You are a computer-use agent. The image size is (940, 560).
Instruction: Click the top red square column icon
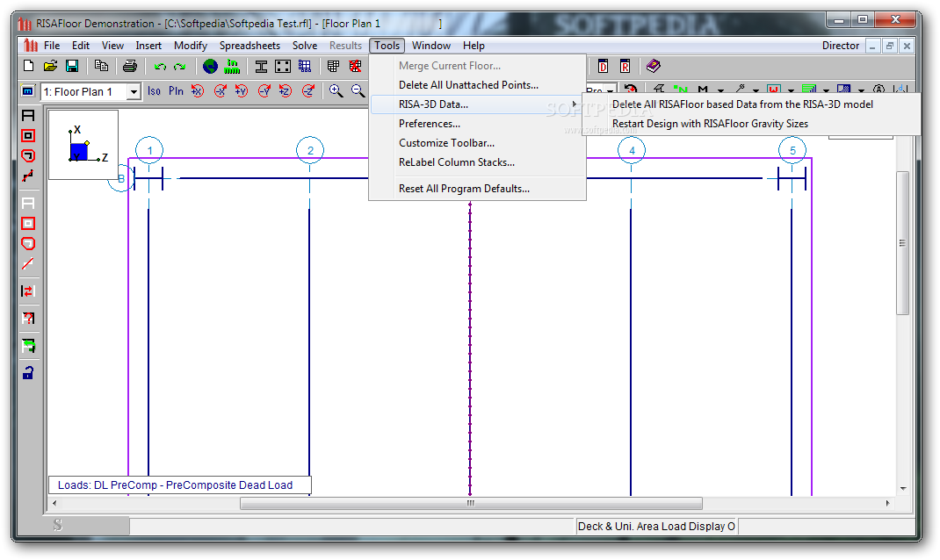click(x=28, y=136)
